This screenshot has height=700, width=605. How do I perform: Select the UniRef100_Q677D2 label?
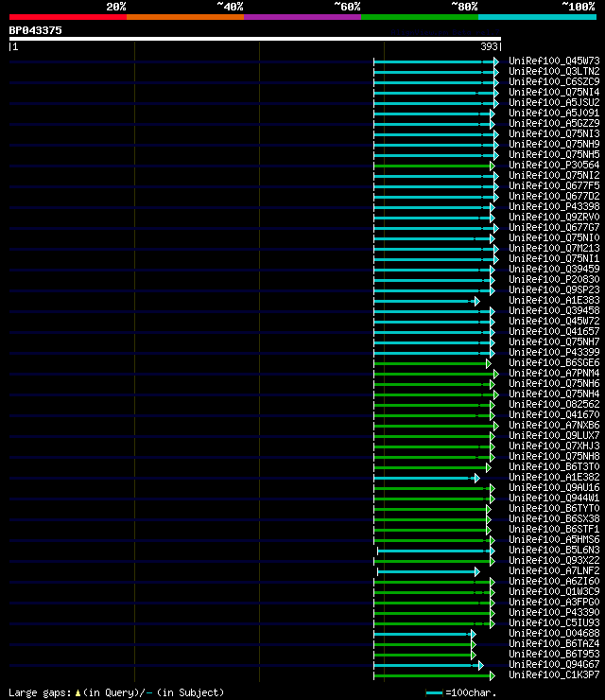point(554,197)
